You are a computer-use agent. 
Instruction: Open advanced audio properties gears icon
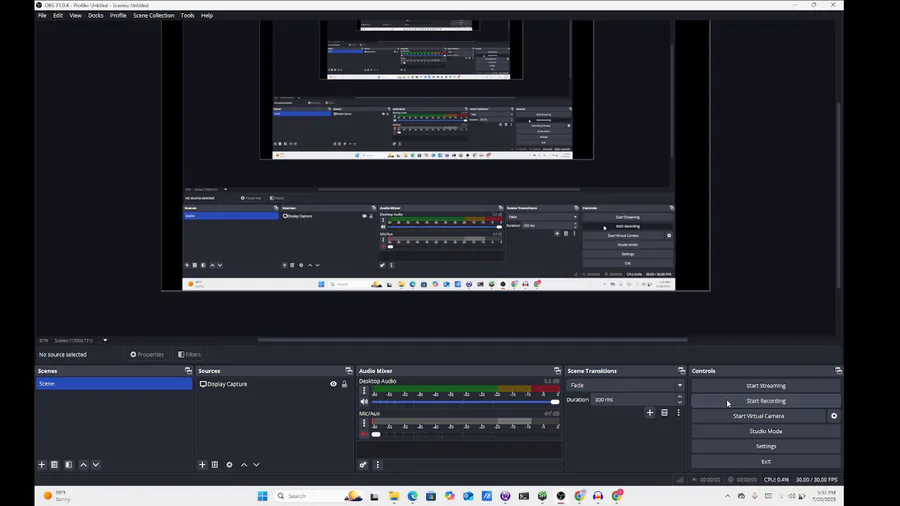click(x=363, y=465)
